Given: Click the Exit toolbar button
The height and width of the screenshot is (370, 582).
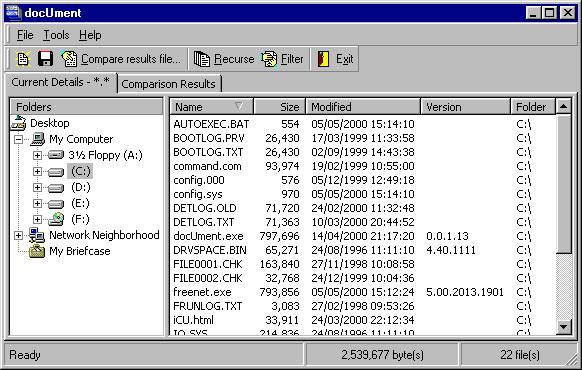Looking at the screenshot, I should [335, 59].
